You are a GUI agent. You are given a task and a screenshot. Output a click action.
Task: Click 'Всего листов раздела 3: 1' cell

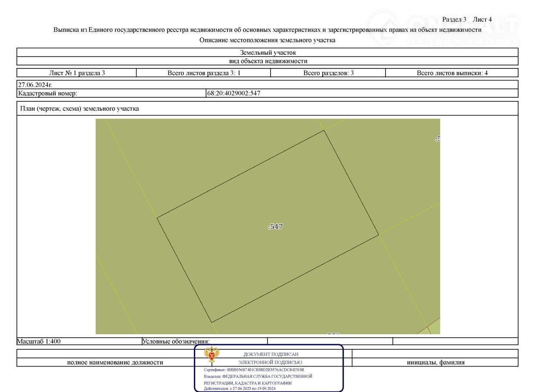204,73
